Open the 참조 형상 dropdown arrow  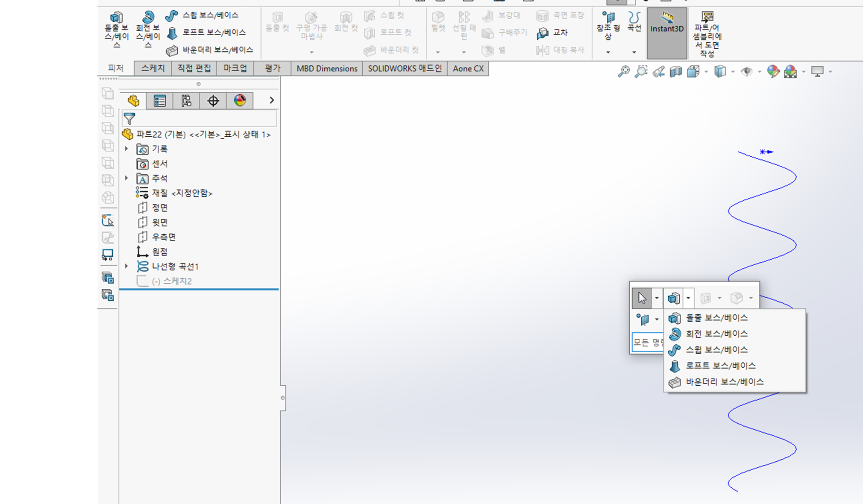pyautogui.click(x=608, y=52)
